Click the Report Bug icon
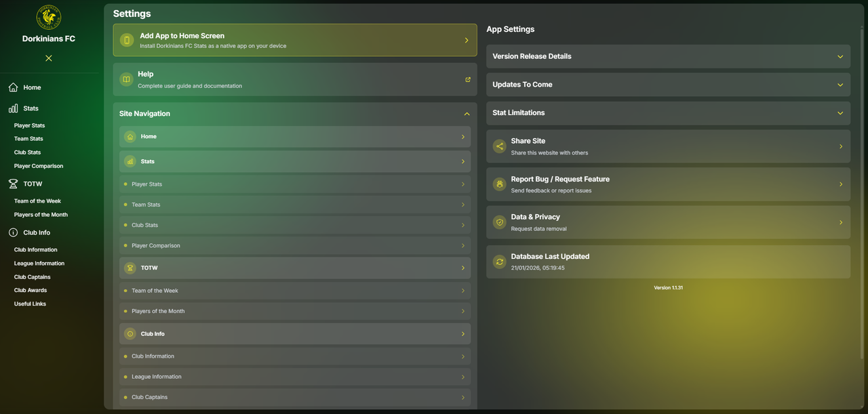 pyautogui.click(x=500, y=184)
